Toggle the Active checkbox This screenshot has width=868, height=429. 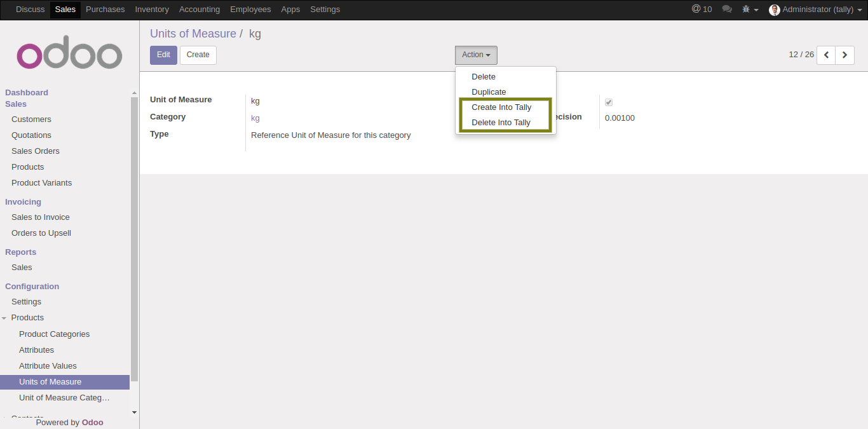coord(609,102)
